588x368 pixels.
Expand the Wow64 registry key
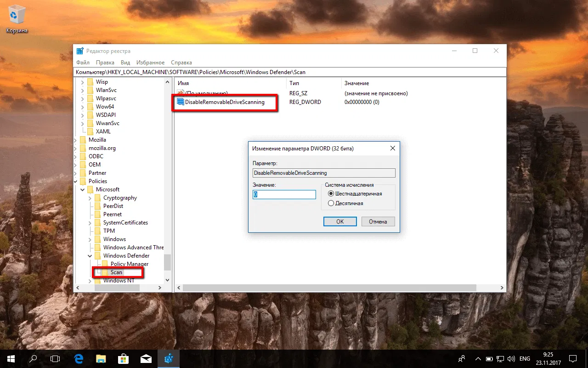point(83,107)
